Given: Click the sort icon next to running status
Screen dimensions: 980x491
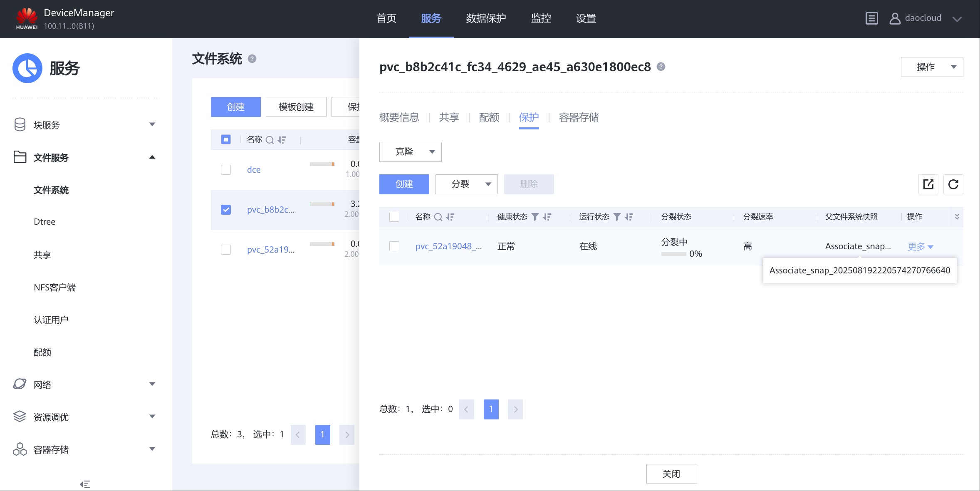Looking at the screenshot, I should click(629, 217).
